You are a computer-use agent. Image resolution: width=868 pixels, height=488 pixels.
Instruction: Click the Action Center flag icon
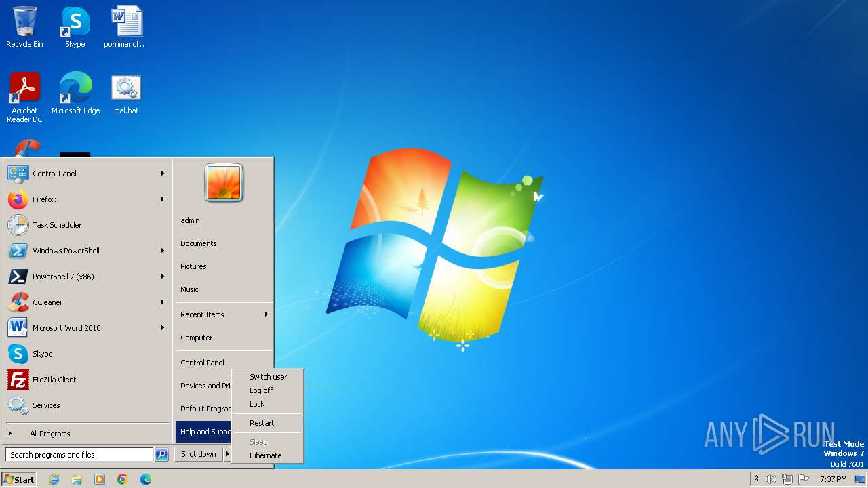tap(804, 479)
